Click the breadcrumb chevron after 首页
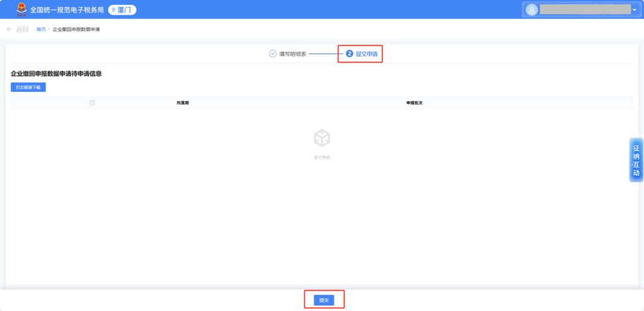The width and height of the screenshot is (644, 311). pos(49,30)
